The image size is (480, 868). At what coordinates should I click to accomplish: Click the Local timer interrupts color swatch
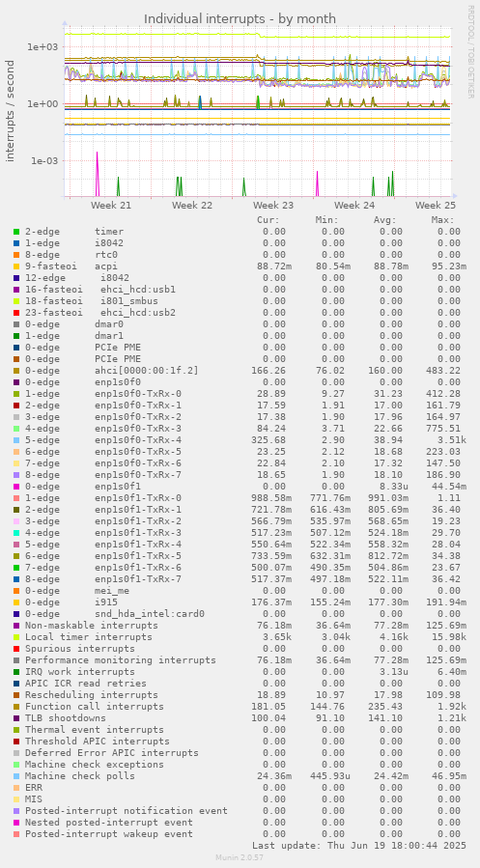16,637
